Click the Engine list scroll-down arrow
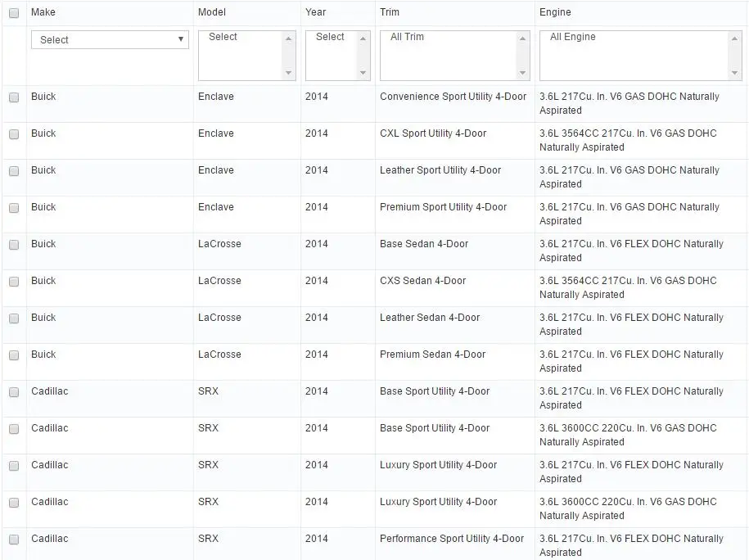Image resolution: width=749 pixels, height=560 pixels. coord(734,73)
